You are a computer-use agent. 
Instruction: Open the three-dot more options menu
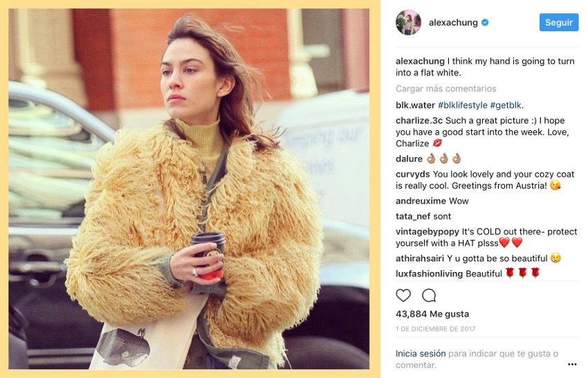(572, 364)
